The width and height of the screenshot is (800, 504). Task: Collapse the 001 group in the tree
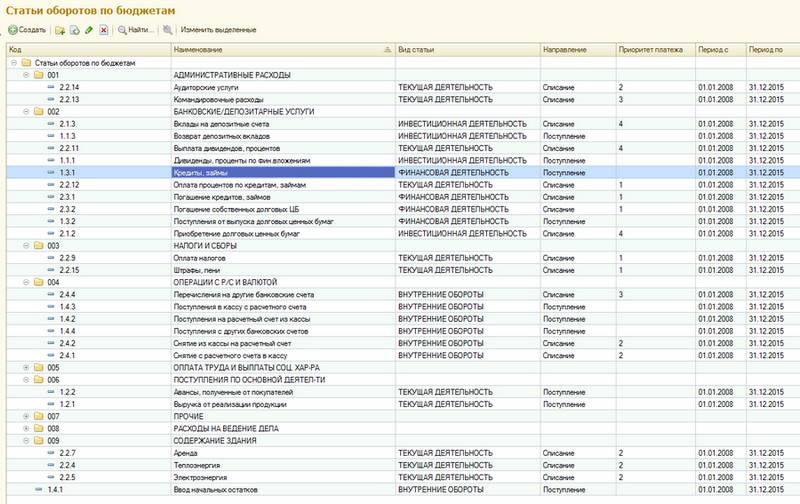tap(25, 75)
